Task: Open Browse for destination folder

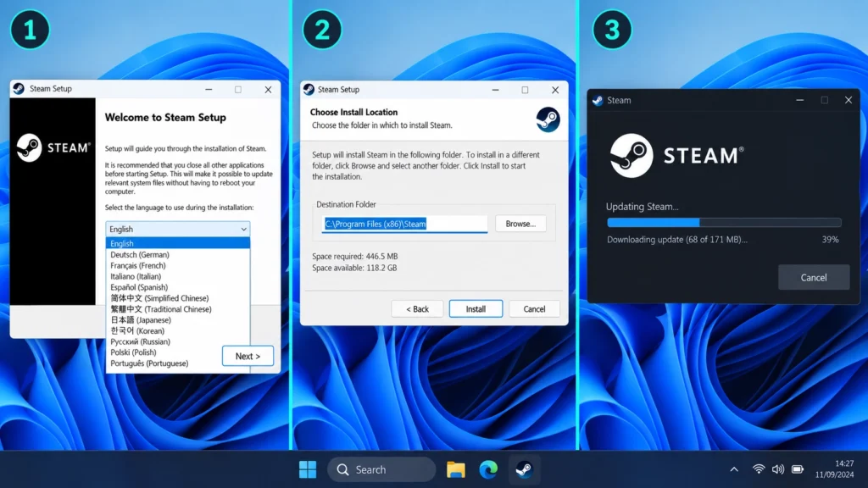Action: point(520,224)
